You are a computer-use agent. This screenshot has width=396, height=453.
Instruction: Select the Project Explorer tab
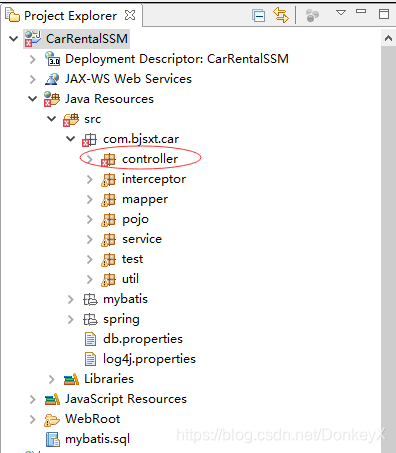click(x=71, y=16)
